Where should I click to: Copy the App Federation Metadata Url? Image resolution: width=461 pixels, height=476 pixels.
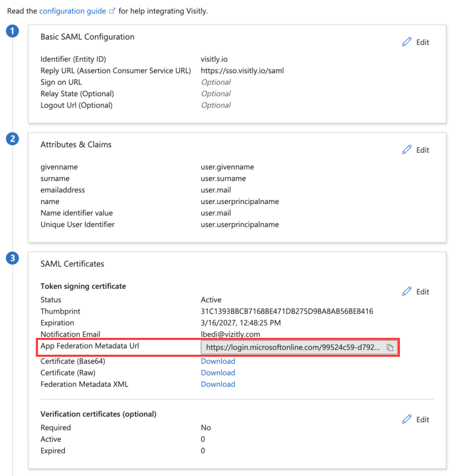390,347
